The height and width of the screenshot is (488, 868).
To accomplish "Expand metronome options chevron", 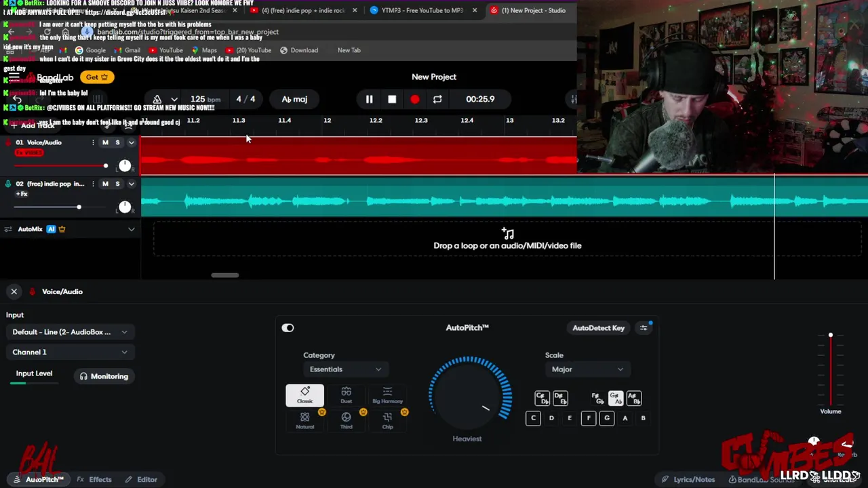I will pos(174,99).
